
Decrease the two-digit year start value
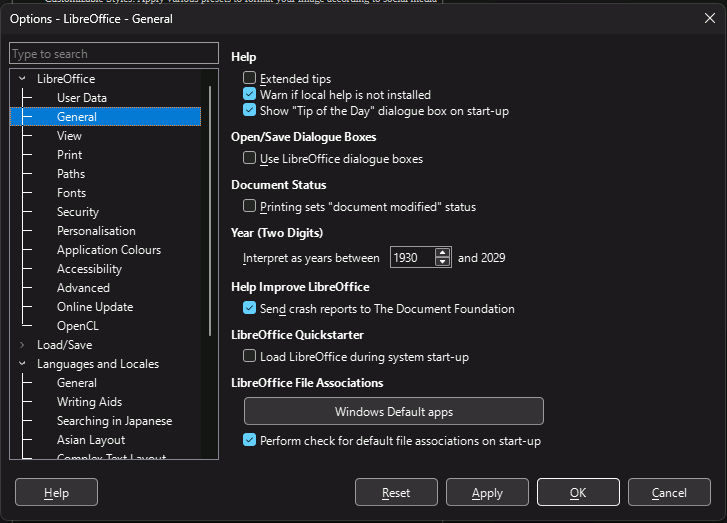pos(443,262)
